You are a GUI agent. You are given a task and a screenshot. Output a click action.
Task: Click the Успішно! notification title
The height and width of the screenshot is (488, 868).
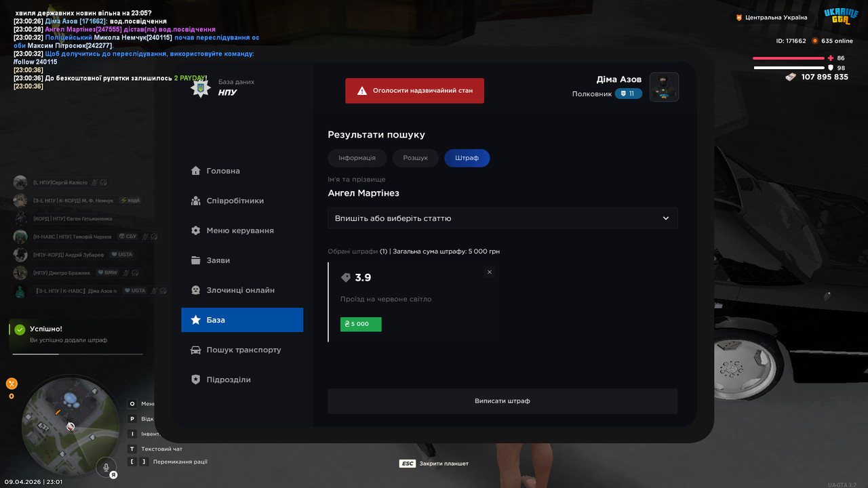pos(46,329)
